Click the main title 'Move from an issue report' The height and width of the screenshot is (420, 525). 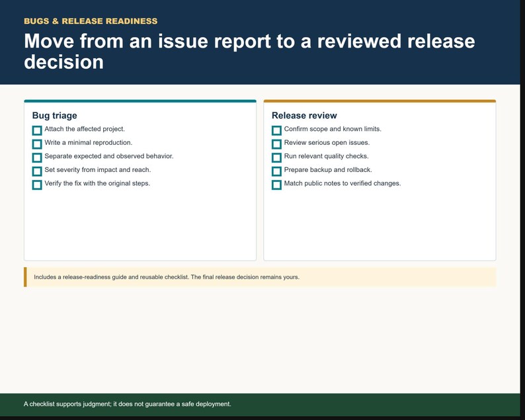(x=249, y=51)
